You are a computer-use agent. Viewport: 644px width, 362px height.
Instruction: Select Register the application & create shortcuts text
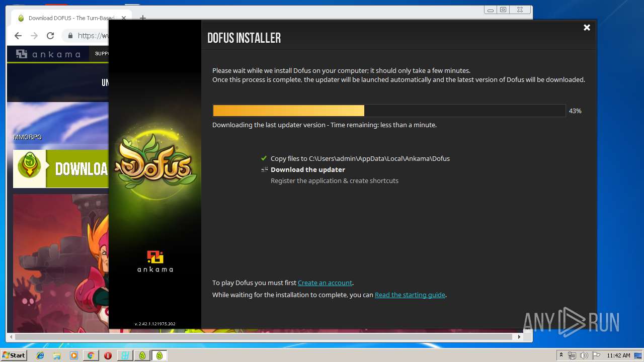[x=335, y=180]
